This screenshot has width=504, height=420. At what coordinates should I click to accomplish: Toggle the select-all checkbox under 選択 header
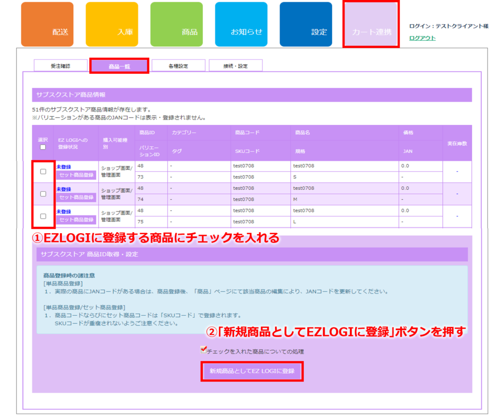43,147
